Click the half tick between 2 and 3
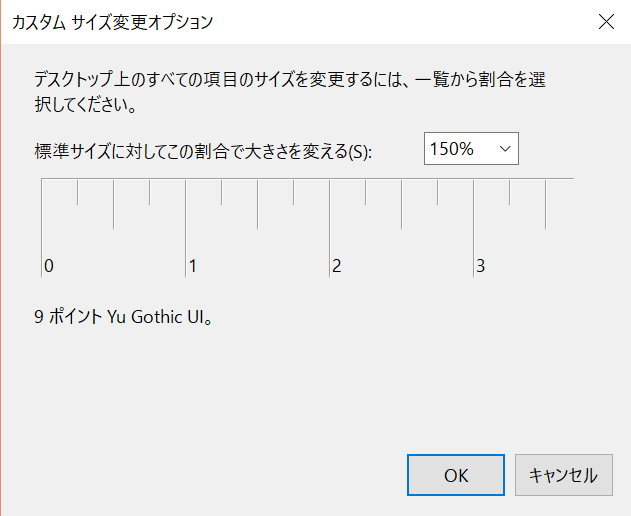The height and width of the screenshot is (516, 631). point(402,203)
